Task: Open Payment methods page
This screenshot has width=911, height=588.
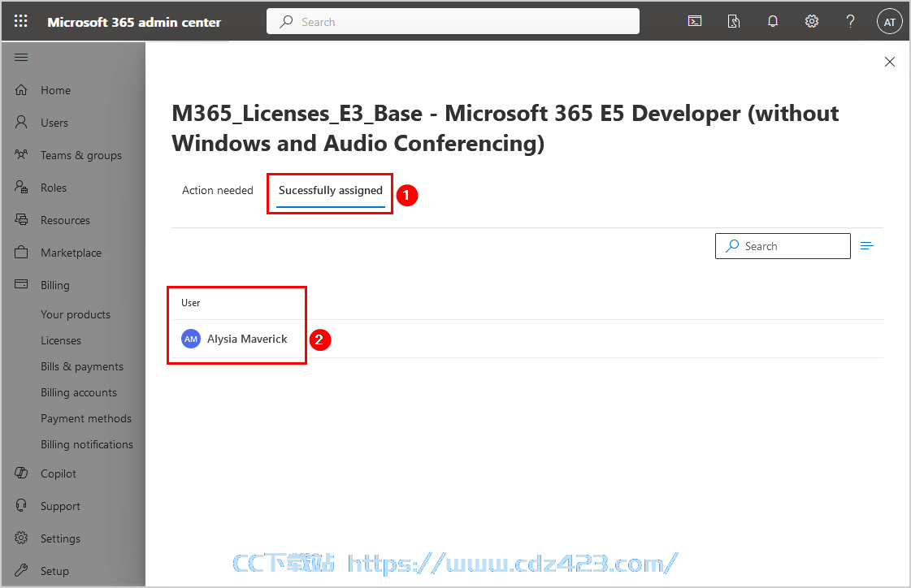Action: (x=86, y=418)
